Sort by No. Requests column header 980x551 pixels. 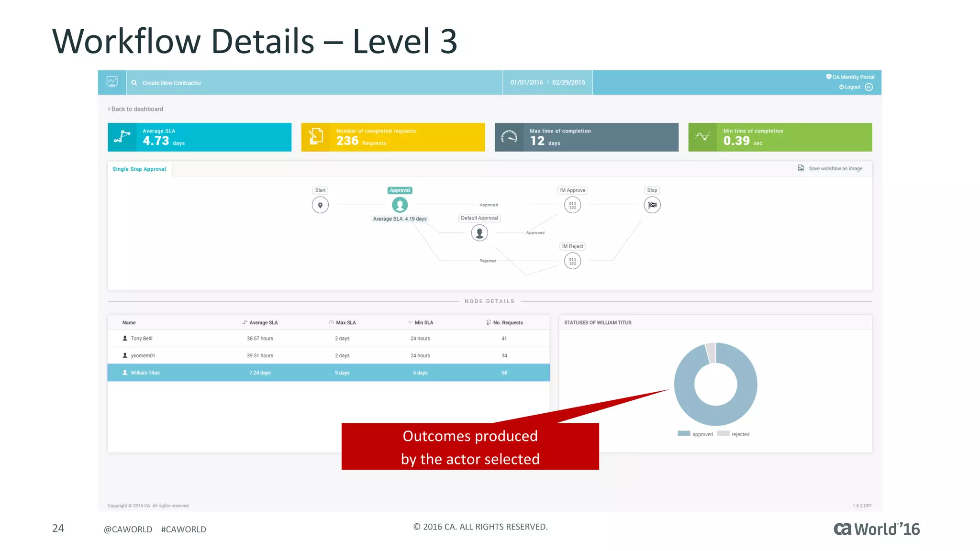point(504,323)
